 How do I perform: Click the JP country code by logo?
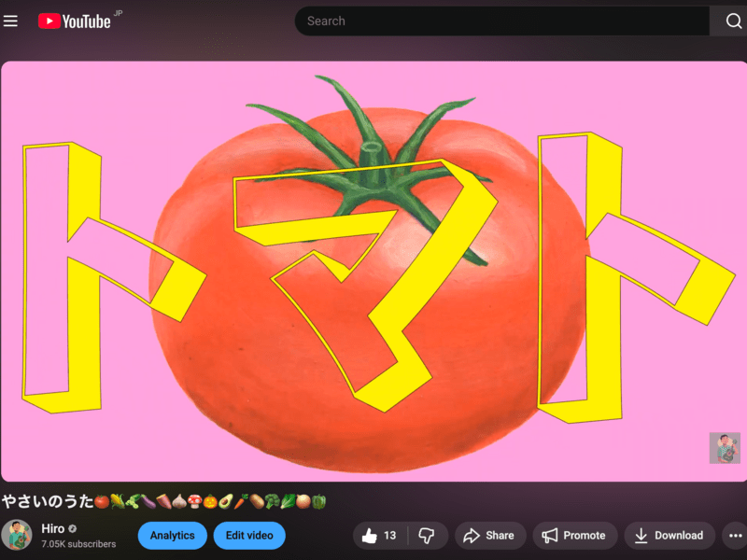point(118,13)
